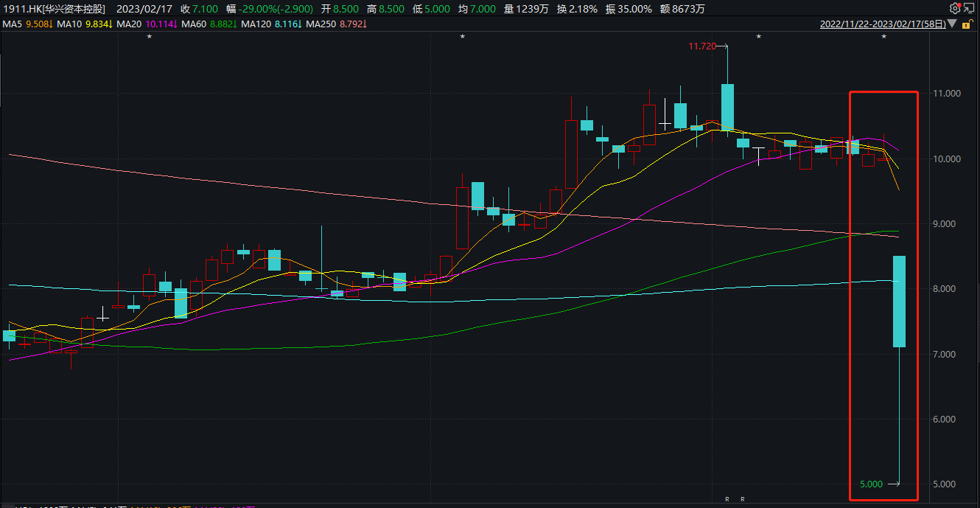Click the star marker right of 11.720 label
This screenshot has width=980, height=508.
[758, 36]
